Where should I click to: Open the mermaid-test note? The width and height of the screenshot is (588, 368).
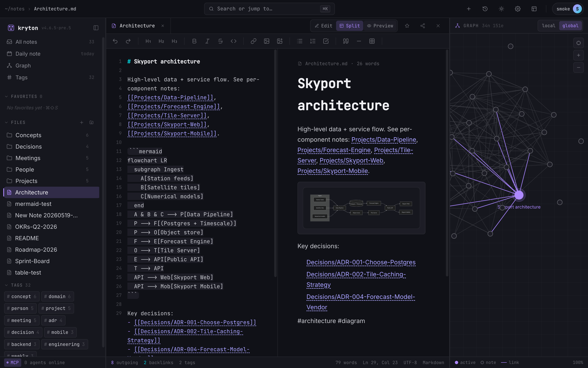click(x=51, y=204)
